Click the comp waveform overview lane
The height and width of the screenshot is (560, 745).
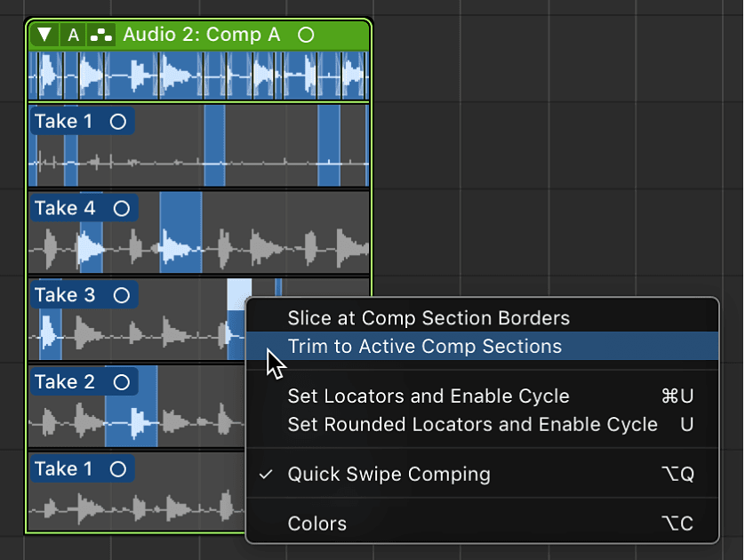click(x=198, y=76)
